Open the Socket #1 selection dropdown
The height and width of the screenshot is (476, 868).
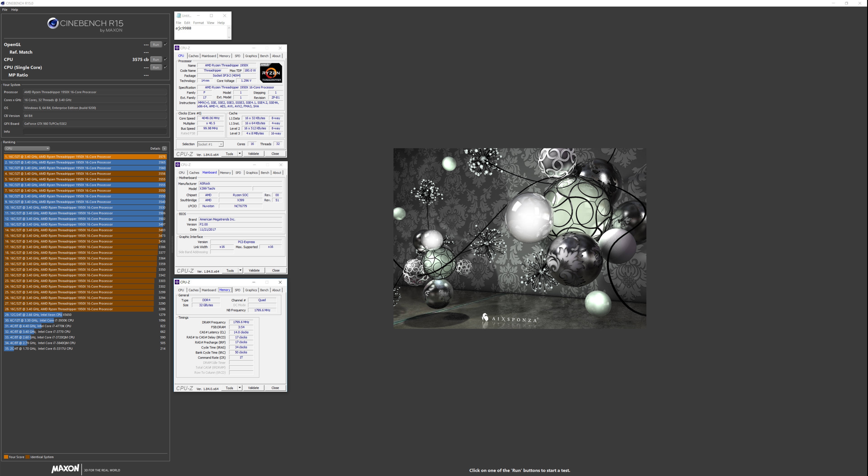(x=210, y=144)
